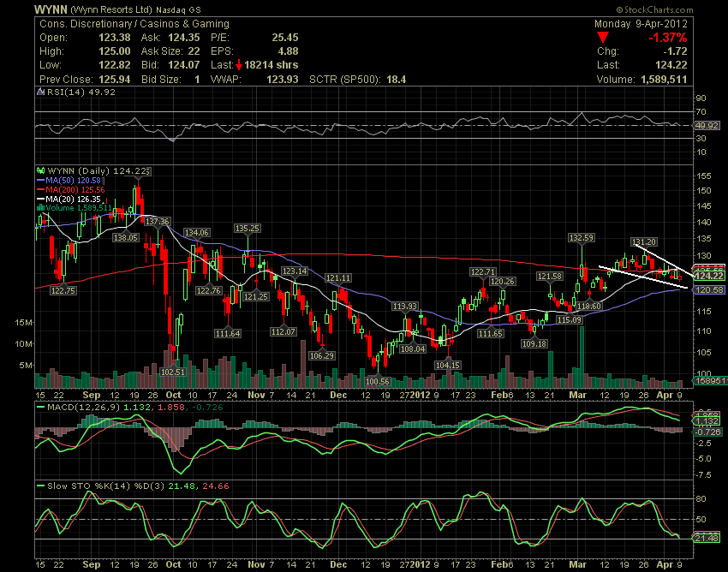Click the 21.48 stochastic tag on right axis
The height and width of the screenshot is (572, 728).
click(706, 538)
